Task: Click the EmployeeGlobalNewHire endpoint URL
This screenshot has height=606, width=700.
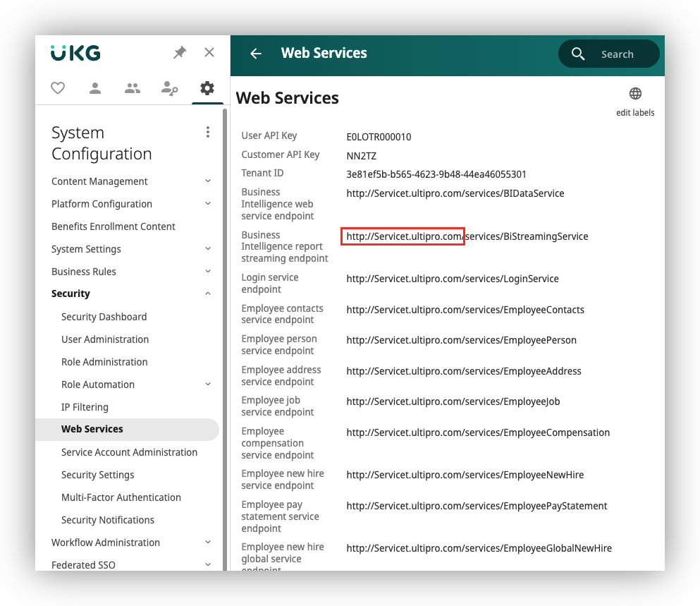Action: pyautogui.click(x=479, y=548)
